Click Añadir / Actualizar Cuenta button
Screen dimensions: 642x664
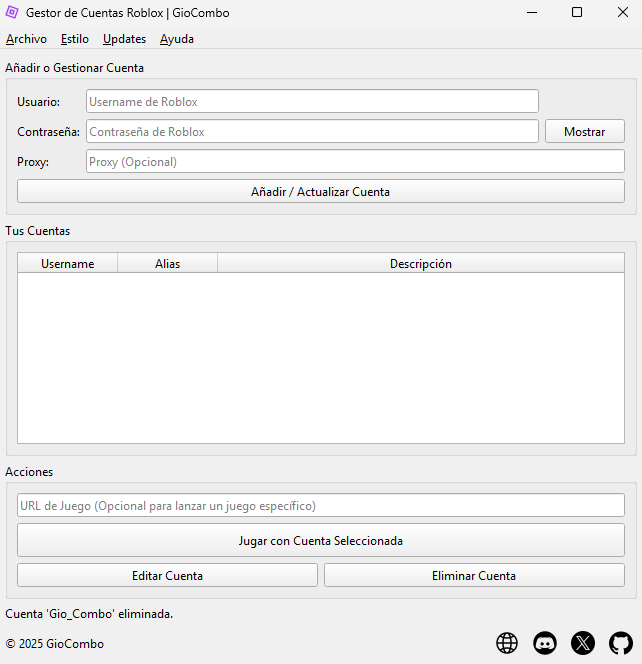pyautogui.click(x=321, y=191)
